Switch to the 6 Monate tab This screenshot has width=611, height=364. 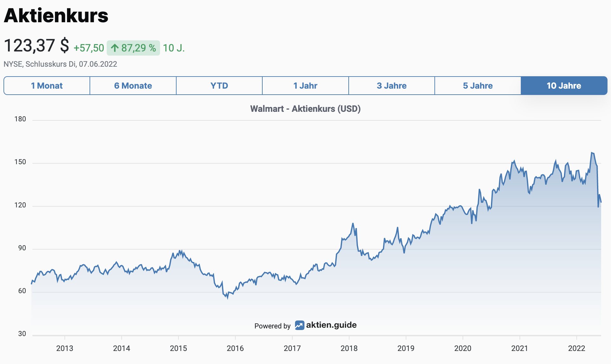(133, 86)
